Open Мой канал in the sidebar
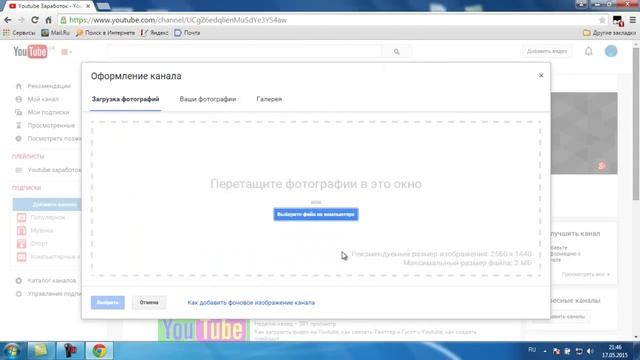640x360 pixels. [x=43, y=99]
